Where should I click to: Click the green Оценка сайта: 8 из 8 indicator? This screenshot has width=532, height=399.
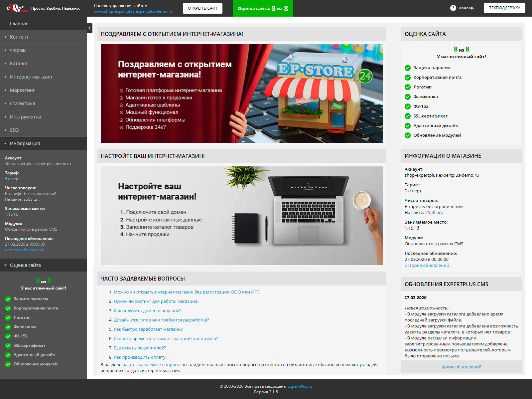(x=263, y=8)
